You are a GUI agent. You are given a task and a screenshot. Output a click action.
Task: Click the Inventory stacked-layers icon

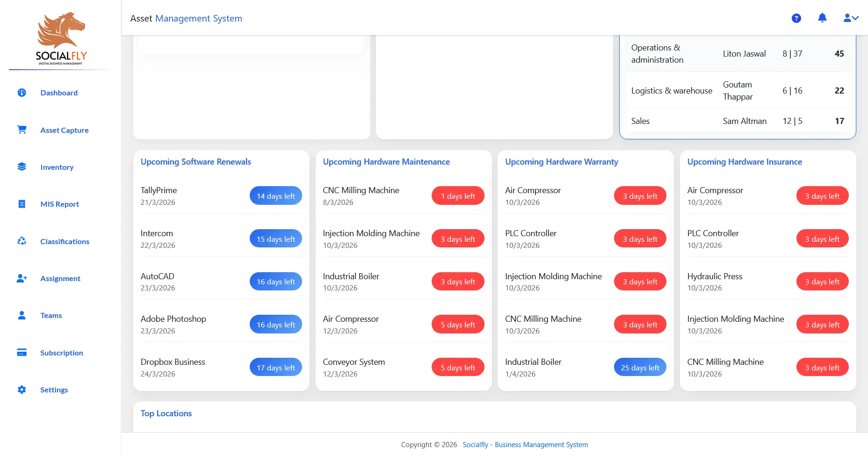click(x=22, y=166)
